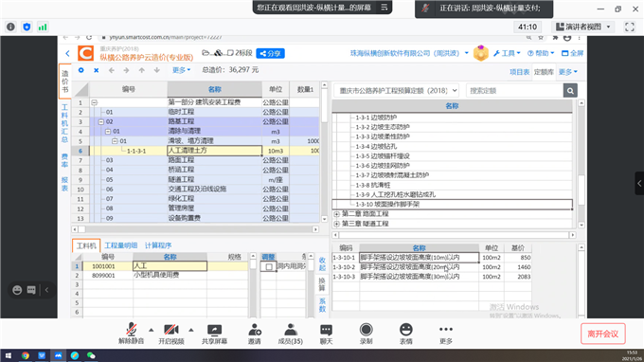Collapse the 01 滑坡、塌方清理 node

115,141
